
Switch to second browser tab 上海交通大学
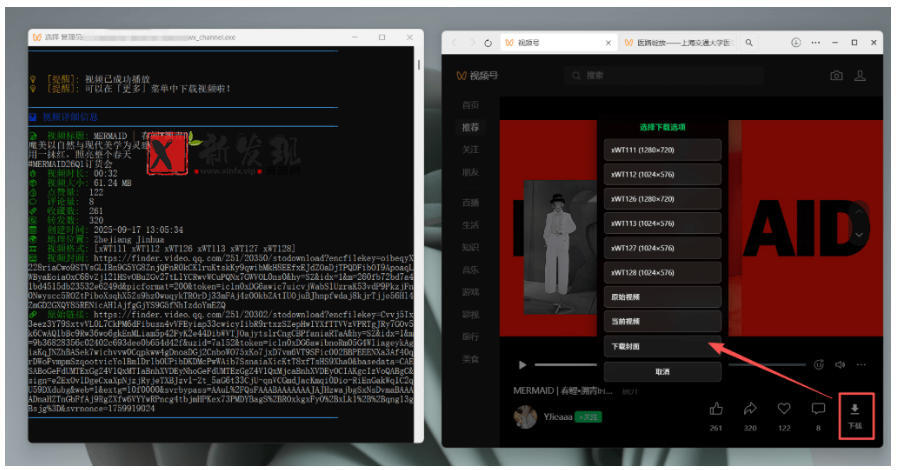(x=677, y=43)
